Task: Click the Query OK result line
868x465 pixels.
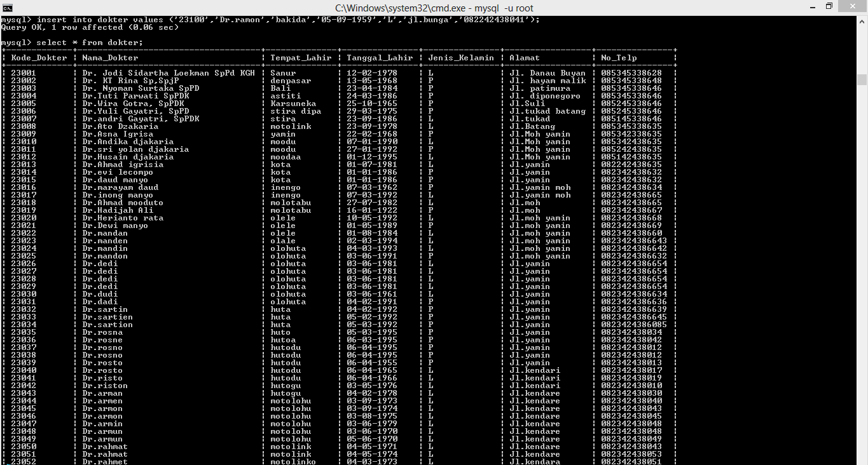Action: 90,27
